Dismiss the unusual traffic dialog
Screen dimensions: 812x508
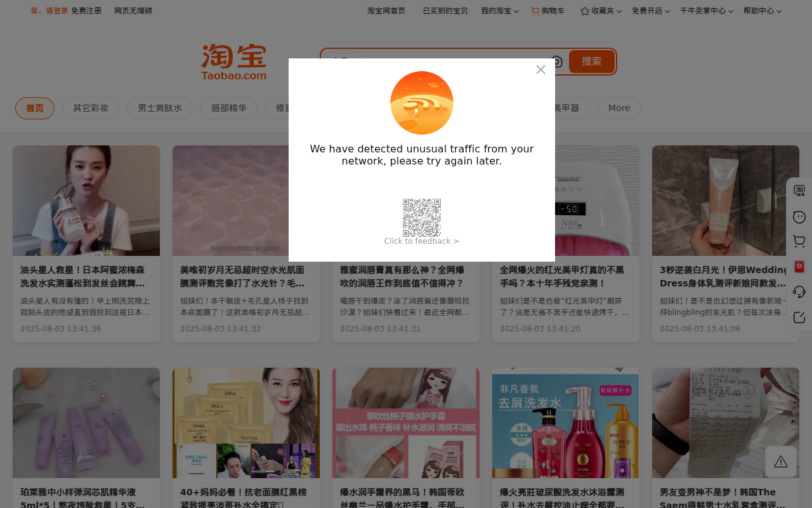point(540,69)
